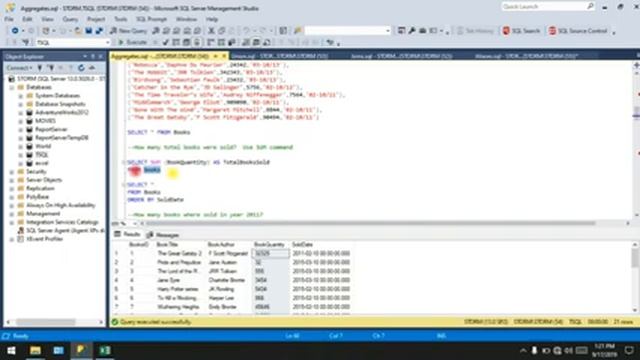Open the Tools menu
The image size is (640, 360).
coord(120,19)
